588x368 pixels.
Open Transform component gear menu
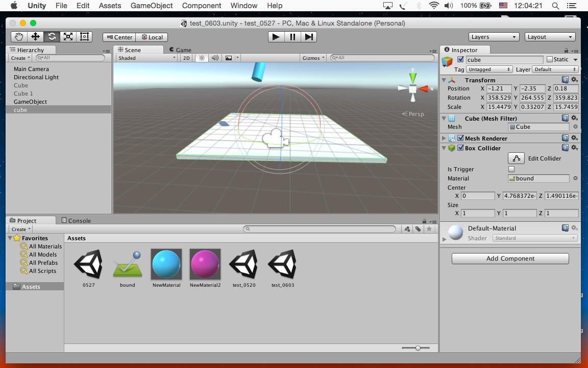pyautogui.click(x=574, y=80)
